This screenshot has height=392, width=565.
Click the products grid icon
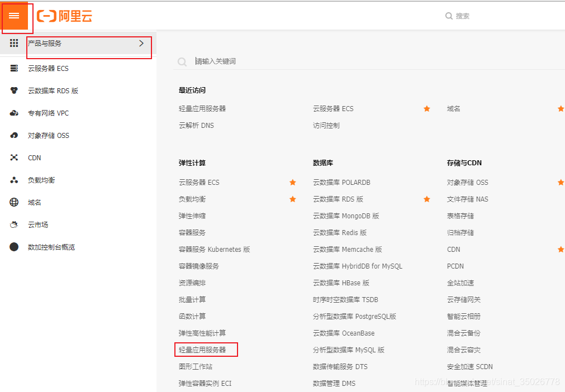coord(14,43)
